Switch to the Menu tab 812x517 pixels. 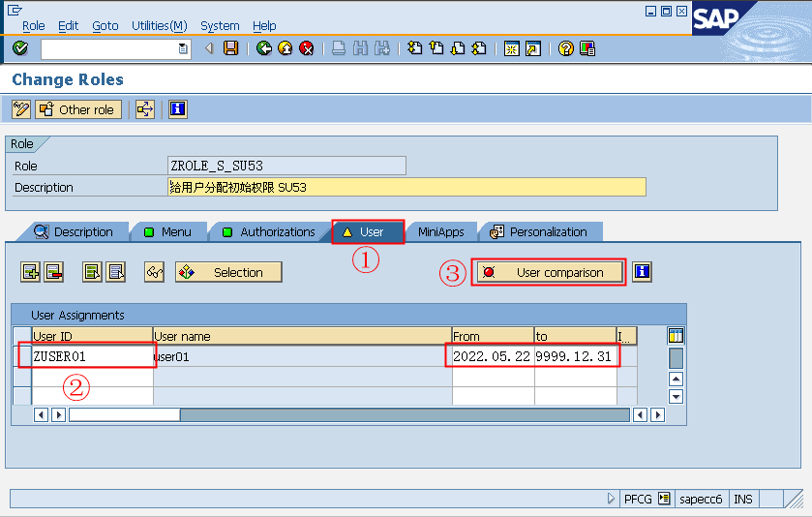168,231
